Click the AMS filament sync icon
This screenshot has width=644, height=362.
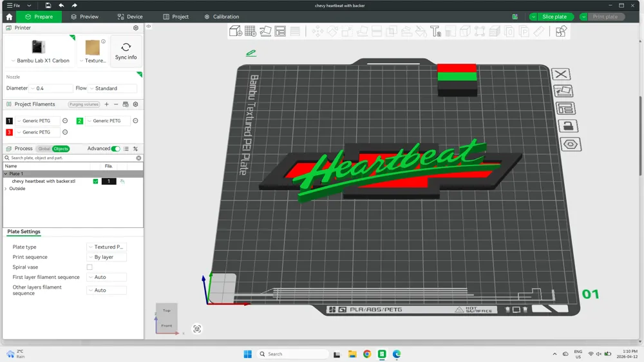(126, 104)
